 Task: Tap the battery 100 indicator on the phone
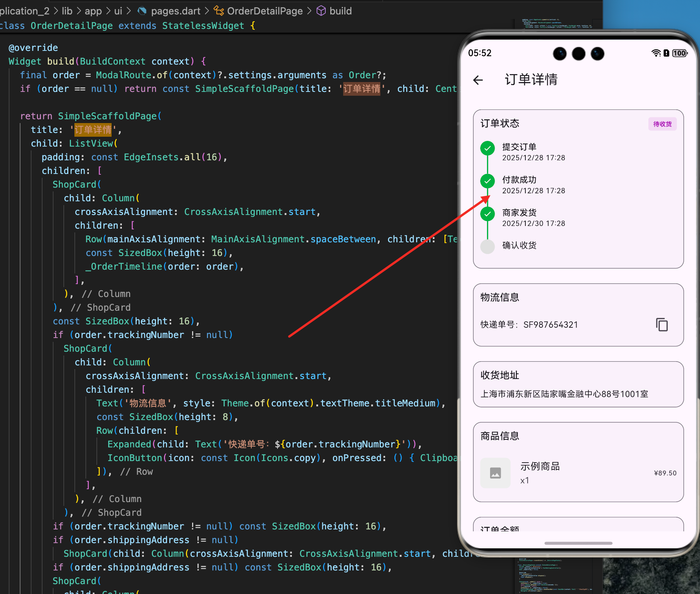tap(680, 53)
